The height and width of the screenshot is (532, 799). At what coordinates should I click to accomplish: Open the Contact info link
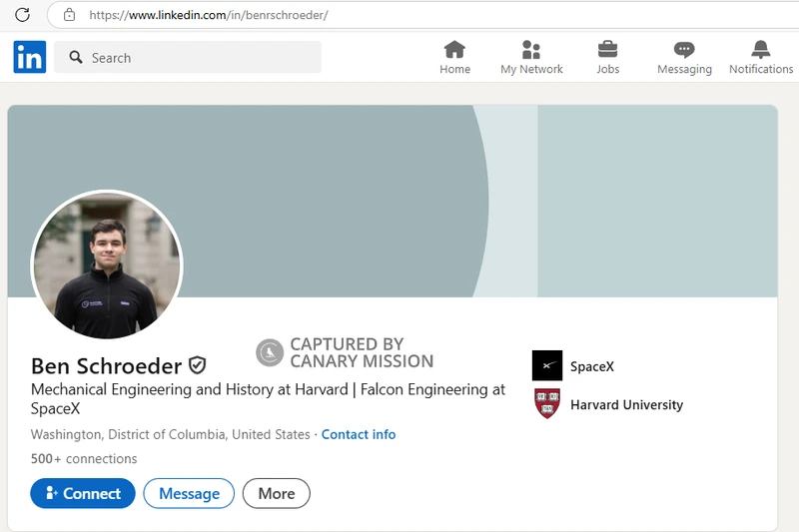point(359,434)
